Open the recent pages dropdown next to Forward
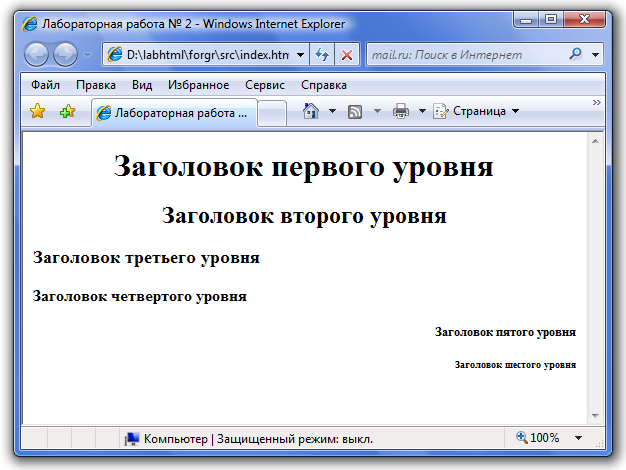The height and width of the screenshot is (470, 626). (x=87, y=55)
